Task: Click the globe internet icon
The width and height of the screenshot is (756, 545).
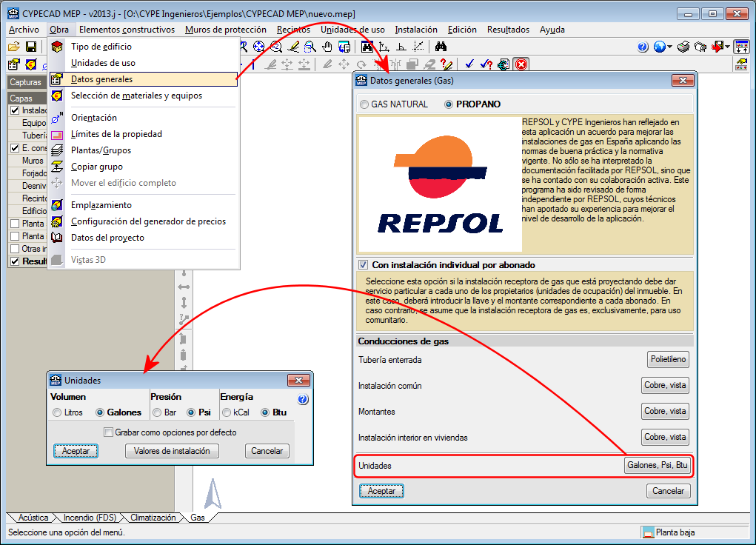Action: (x=660, y=47)
